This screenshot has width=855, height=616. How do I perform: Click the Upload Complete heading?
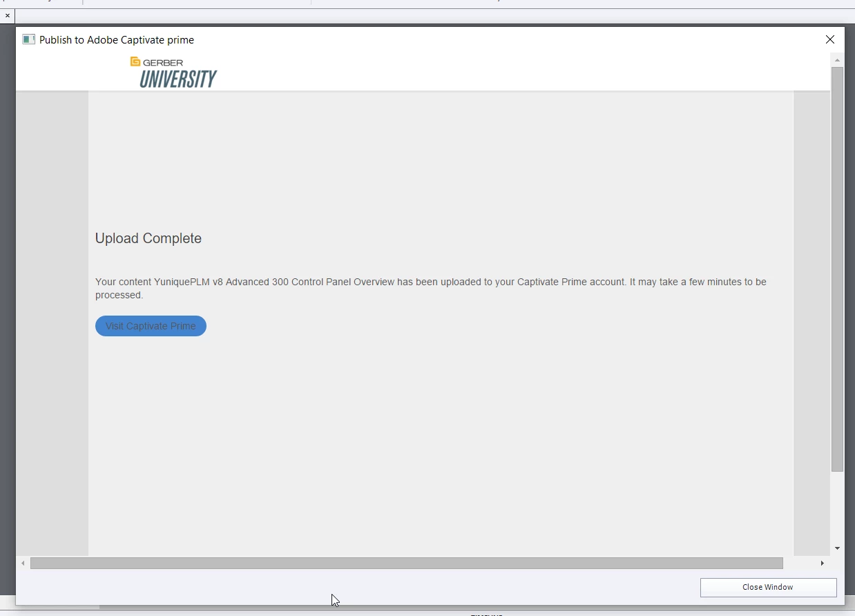tap(148, 238)
